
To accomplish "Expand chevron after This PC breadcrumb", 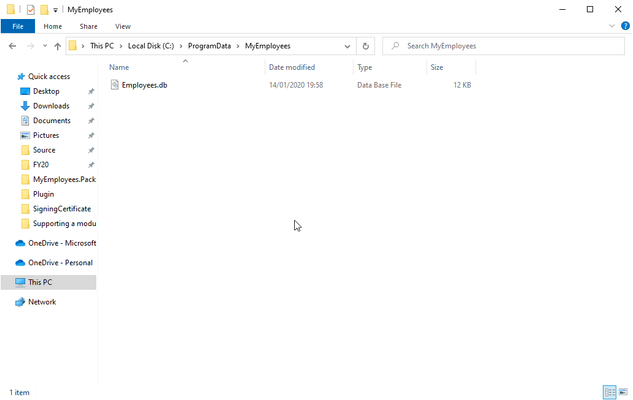I will (121, 46).
